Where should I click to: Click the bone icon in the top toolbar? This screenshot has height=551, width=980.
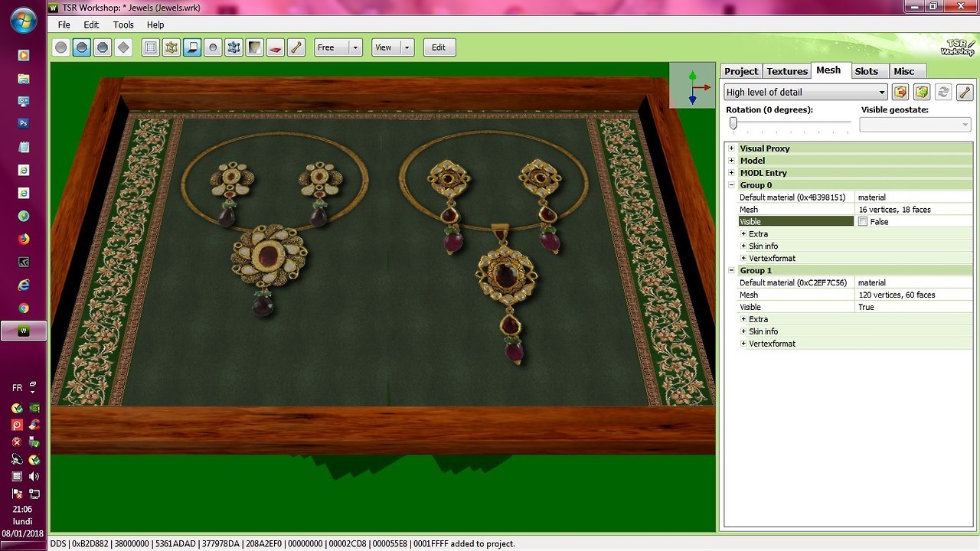296,47
